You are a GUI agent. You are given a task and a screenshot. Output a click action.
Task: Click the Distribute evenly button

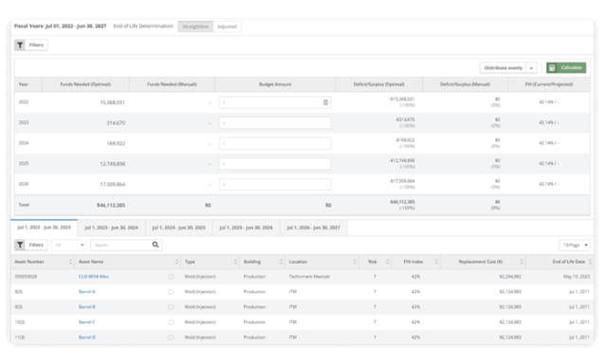[x=503, y=68]
